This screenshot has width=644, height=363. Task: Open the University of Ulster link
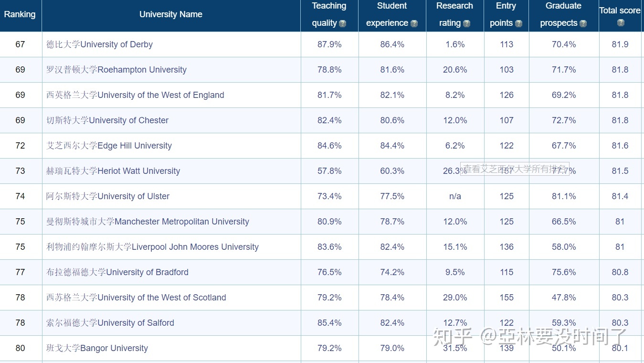pos(108,196)
